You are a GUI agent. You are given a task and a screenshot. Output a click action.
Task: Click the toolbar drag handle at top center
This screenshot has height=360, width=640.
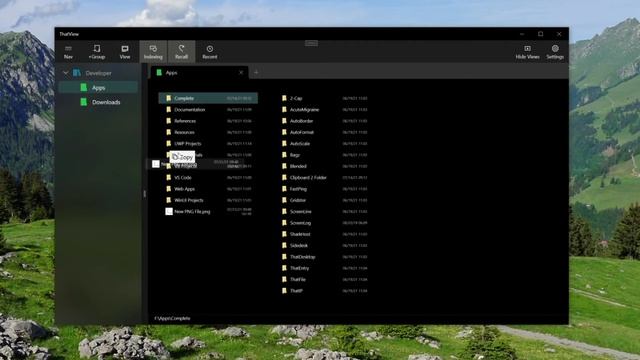(311, 43)
